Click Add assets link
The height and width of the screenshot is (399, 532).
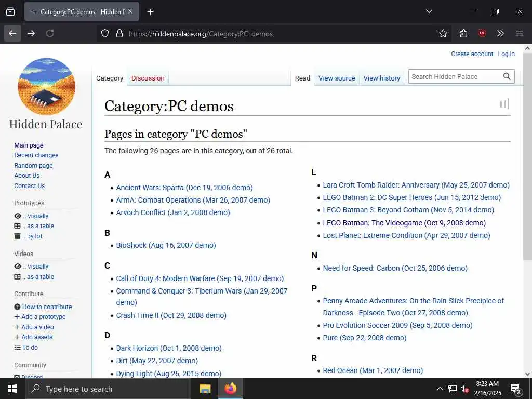coord(34,337)
